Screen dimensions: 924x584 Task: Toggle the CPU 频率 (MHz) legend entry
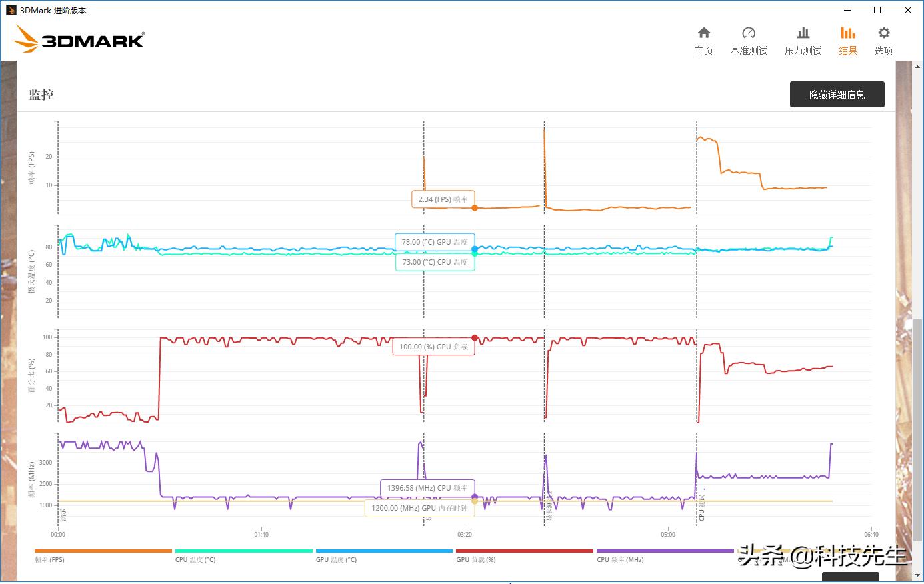(665, 556)
